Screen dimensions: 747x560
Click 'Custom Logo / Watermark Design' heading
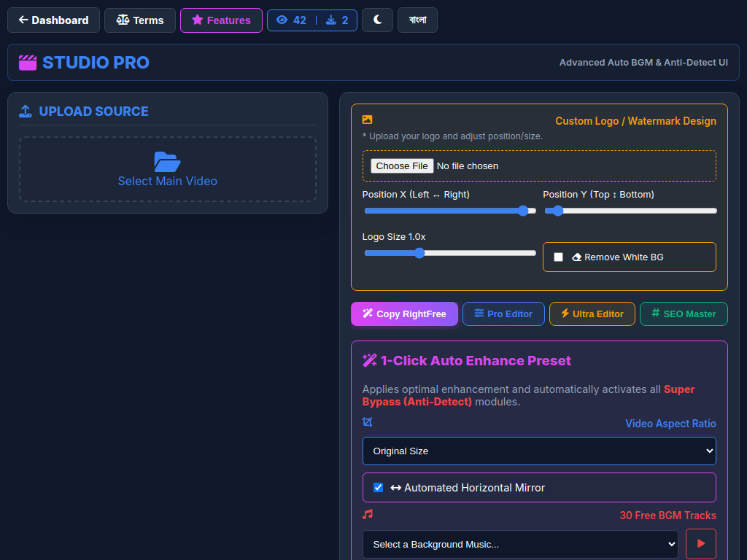[635, 121]
